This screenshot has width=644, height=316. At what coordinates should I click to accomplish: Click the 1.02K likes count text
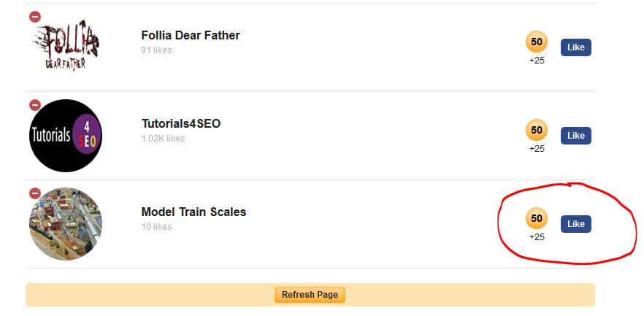pos(163,139)
